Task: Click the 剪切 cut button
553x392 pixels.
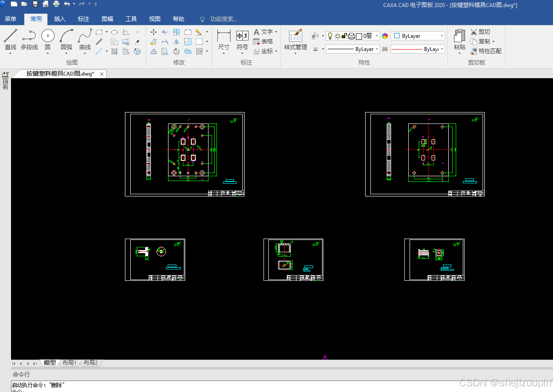Action: (480, 32)
